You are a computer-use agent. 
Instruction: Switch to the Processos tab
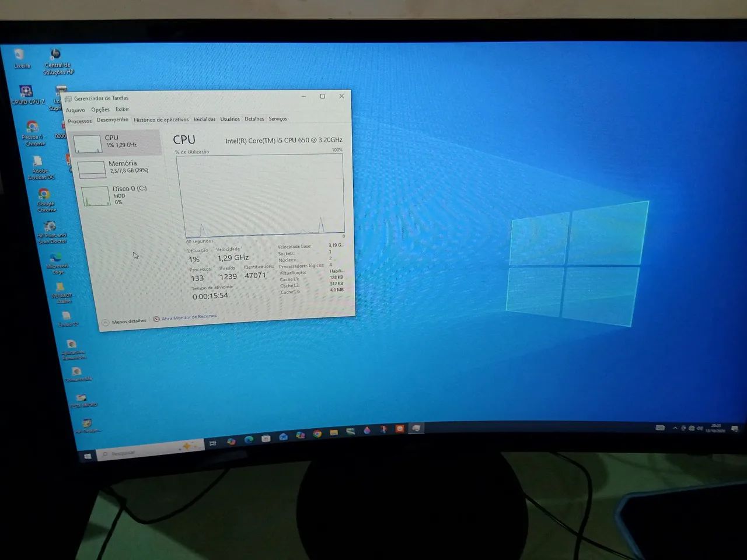pyautogui.click(x=80, y=121)
